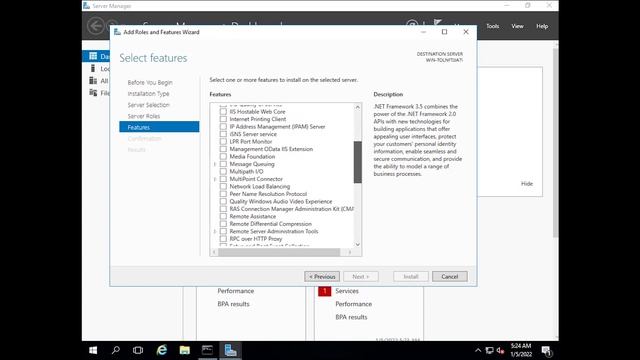Open the taskbar clock showing 5:24 AM
This screenshot has height=360, width=640.
point(521,350)
